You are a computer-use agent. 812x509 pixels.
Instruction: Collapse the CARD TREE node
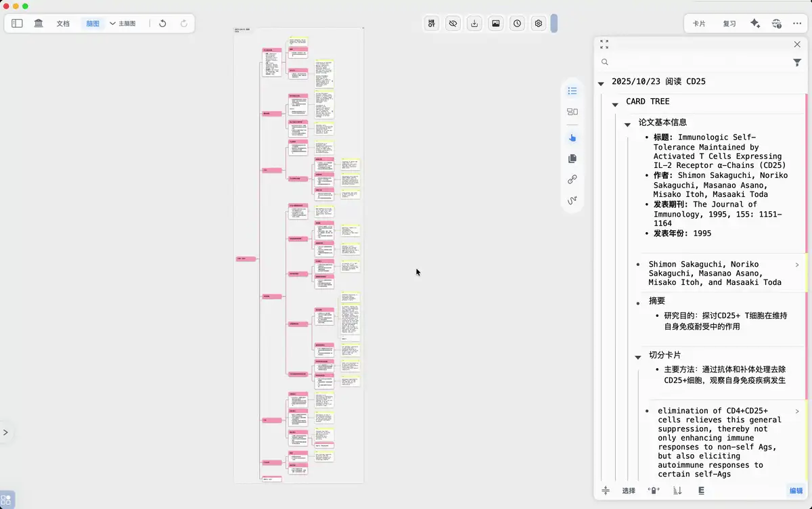tap(615, 104)
